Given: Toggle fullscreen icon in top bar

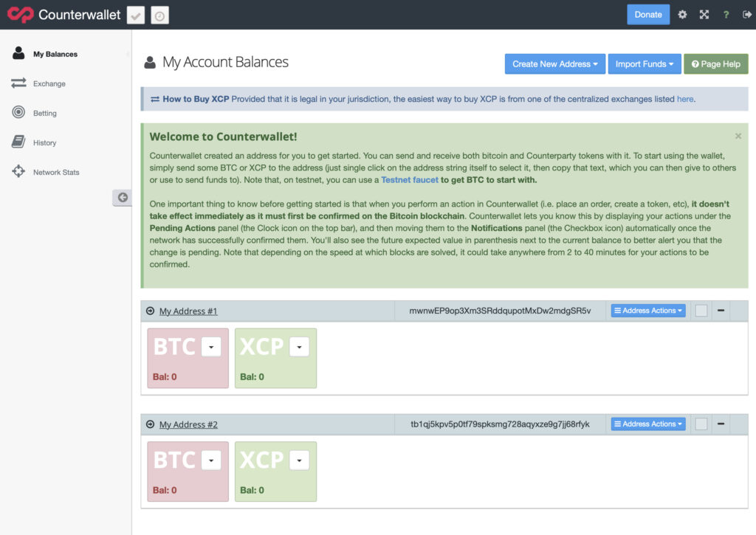Looking at the screenshot, I should (x=704, y=15).
